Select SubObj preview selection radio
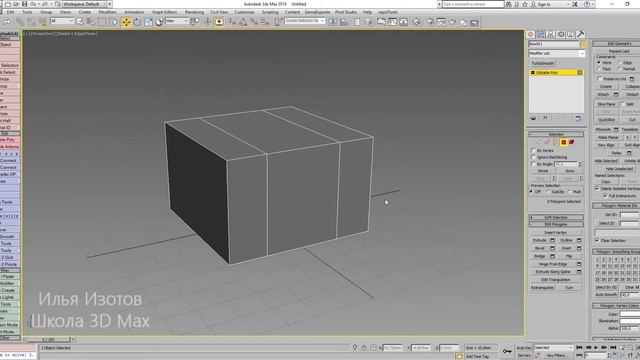Screen dimensions: 640x360 (548, 191)
